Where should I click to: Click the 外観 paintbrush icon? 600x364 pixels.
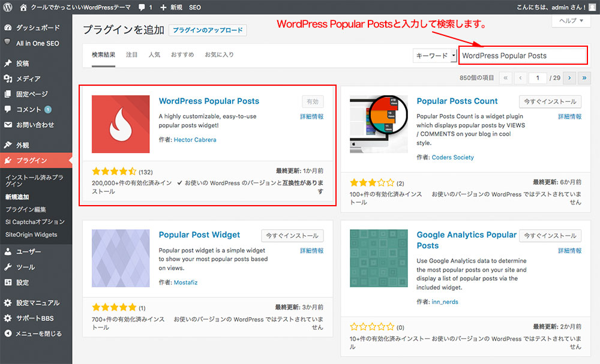[x=8, y=145]
